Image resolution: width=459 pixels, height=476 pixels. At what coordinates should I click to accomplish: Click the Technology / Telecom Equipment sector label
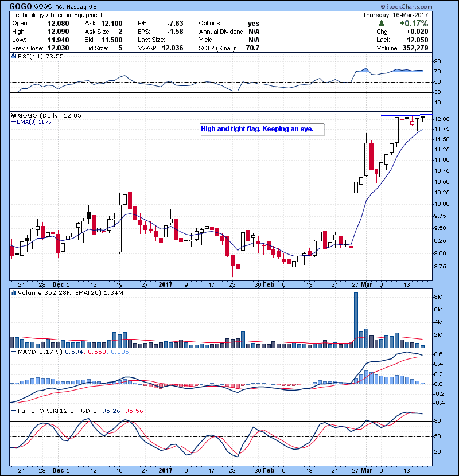pos(57,15)
